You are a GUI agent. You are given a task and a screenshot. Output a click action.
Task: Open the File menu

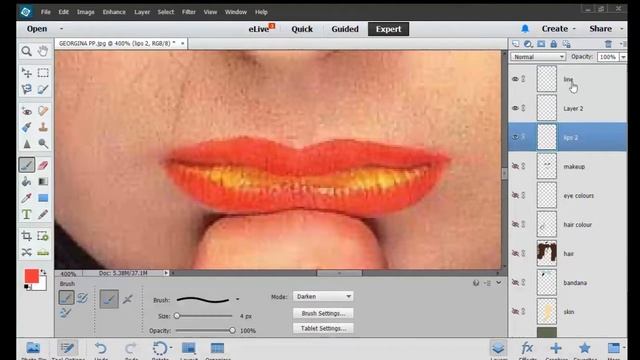pyautogui.click(x=46, y=12)
